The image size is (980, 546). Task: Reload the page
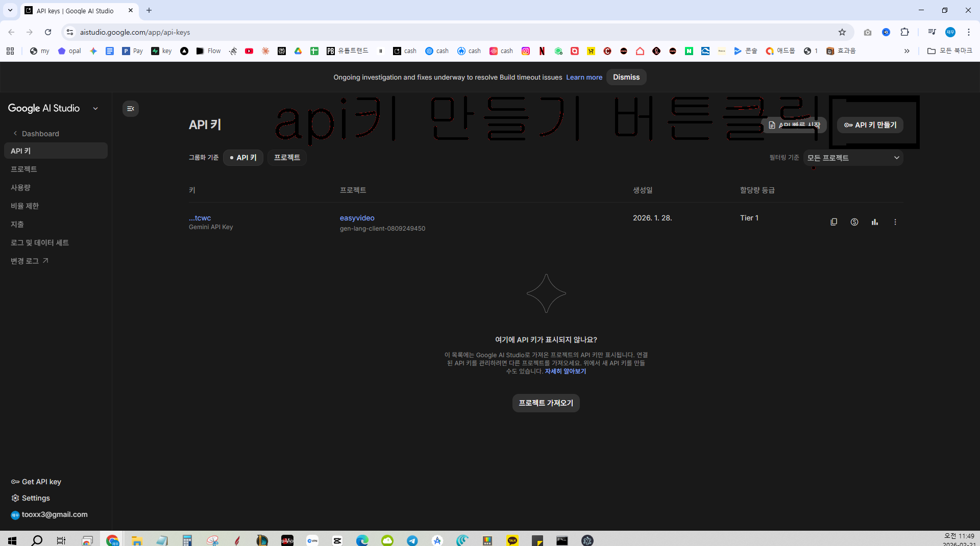pyautogui.click(x=48, y=32)
